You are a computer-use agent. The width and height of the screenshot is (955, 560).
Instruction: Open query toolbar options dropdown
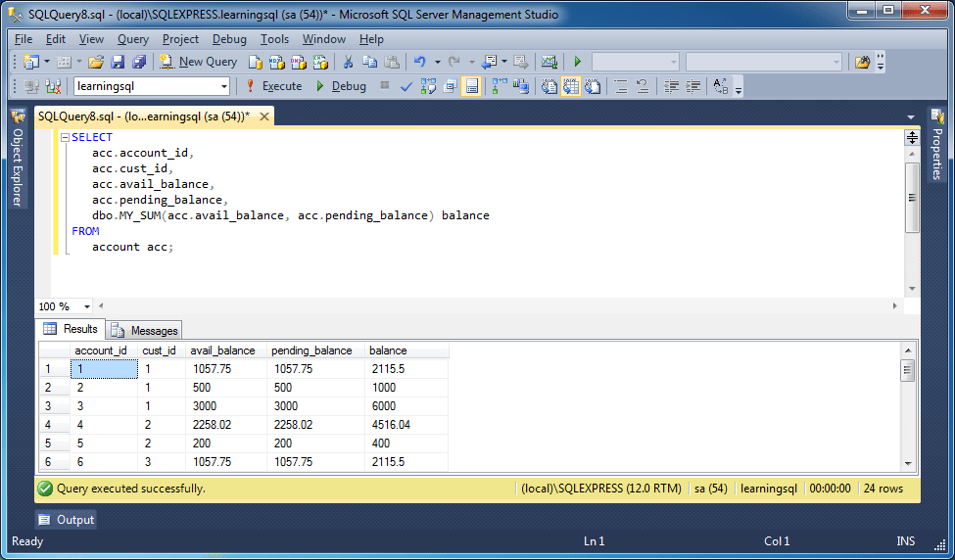[739, 90]
